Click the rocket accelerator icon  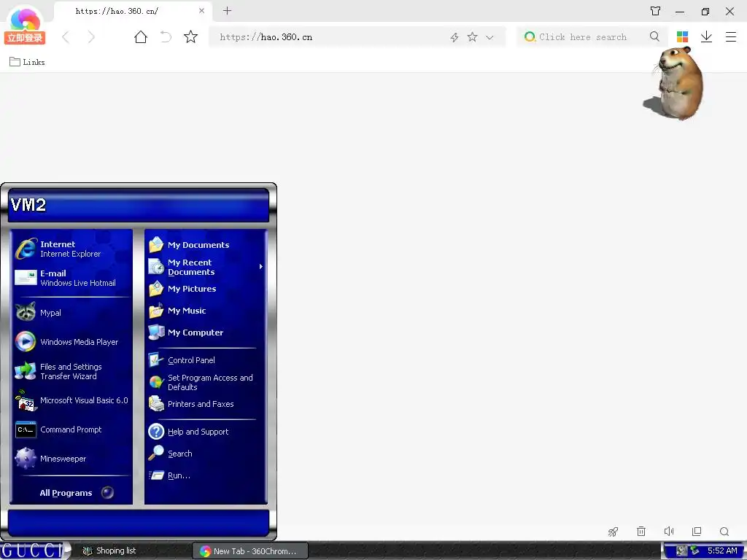point(613,532)
